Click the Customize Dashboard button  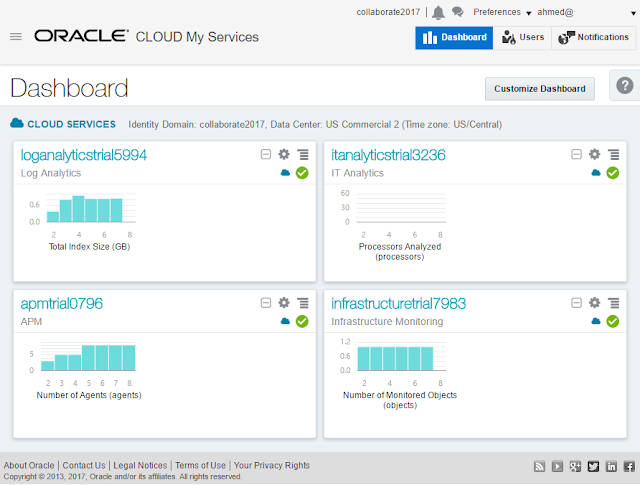pos(540,89)
